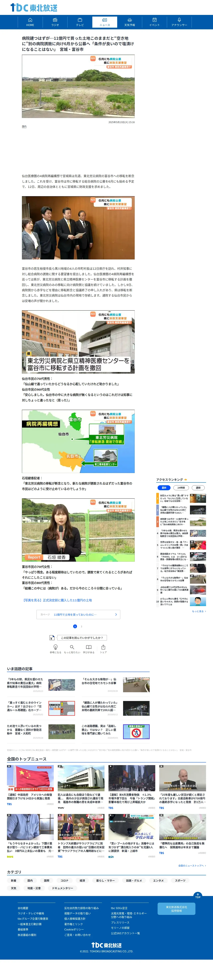213x980 pixels.
Task: Open the ラジオ radio nav icon
Action: click(x=55, y=22)
